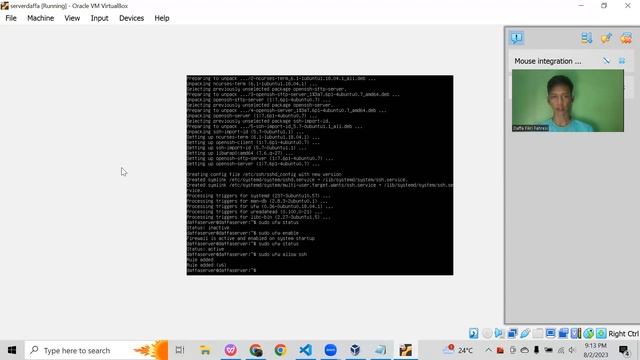Open the pink round app on the taskbar
640x360 pixels.
231,350
